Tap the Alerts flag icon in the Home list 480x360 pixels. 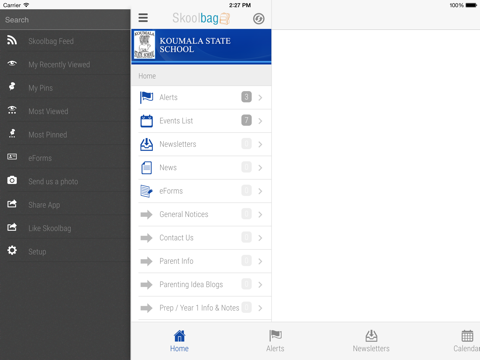point(146,97)
